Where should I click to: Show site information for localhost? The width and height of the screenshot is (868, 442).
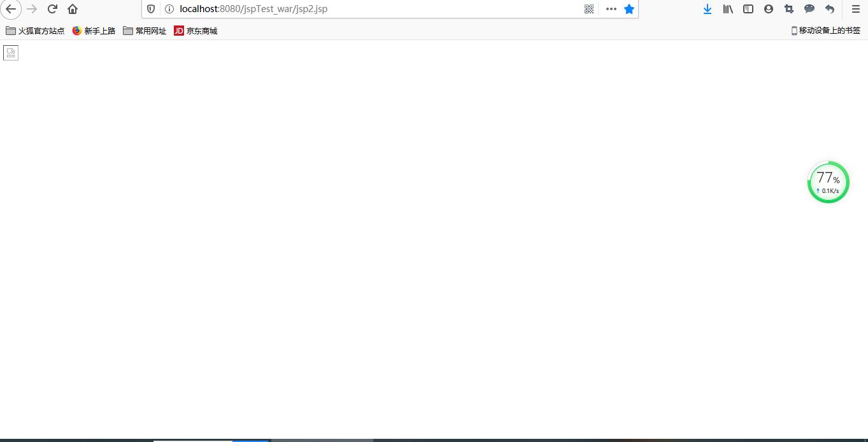pos(169,9)
